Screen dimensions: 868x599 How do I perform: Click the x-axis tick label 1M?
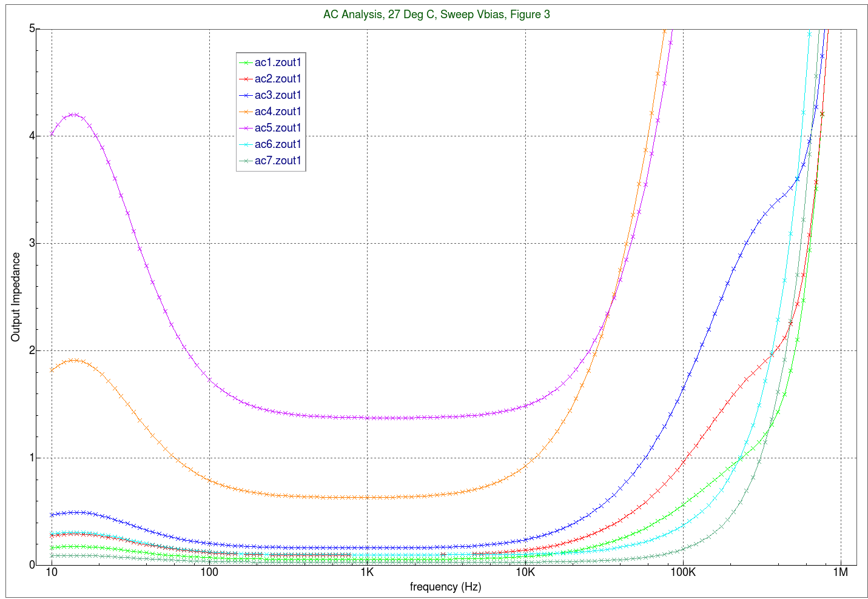coord(841,572)
